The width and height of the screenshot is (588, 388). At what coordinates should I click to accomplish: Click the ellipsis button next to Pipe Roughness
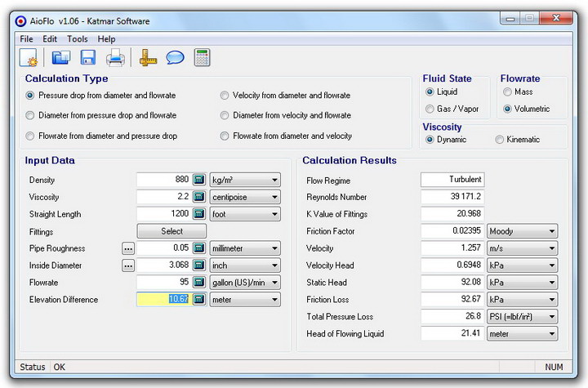(x=128, y=248)
